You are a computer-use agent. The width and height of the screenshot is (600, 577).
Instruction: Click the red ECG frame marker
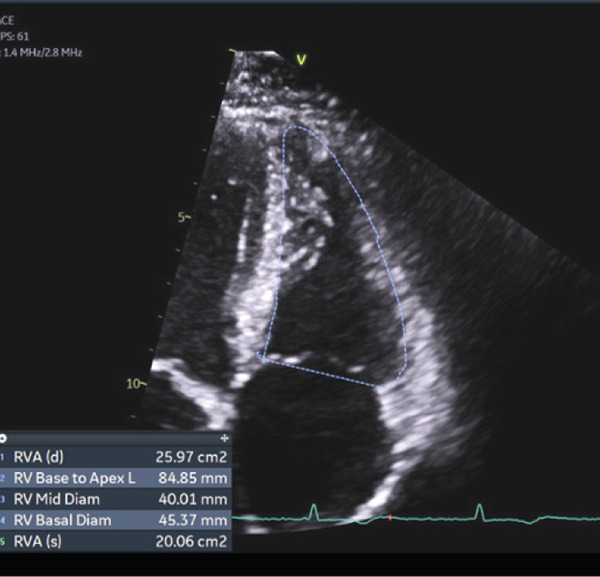(x=390, y=517)
